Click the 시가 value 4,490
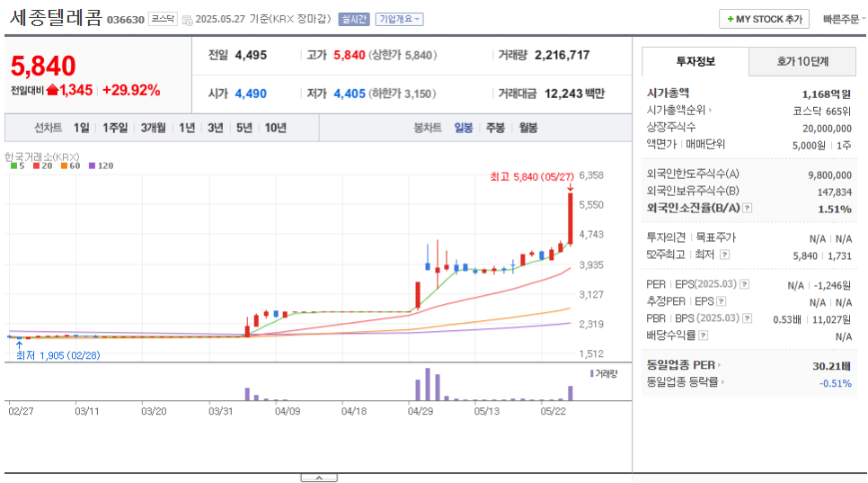 click(x=251, y=94)
